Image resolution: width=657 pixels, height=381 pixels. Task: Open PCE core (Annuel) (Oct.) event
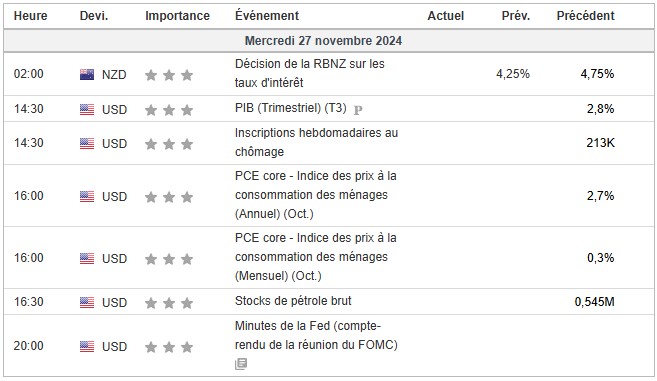point(316,195)
